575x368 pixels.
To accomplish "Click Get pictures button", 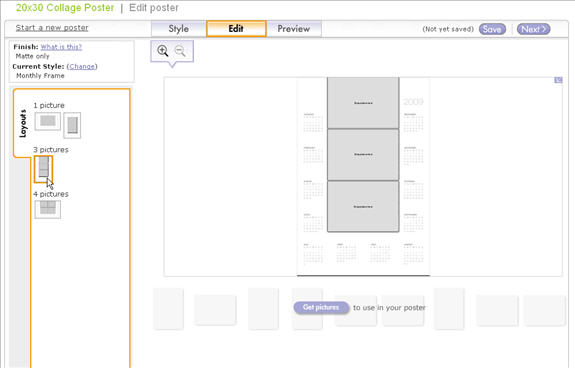I will (x=321, y=307).
